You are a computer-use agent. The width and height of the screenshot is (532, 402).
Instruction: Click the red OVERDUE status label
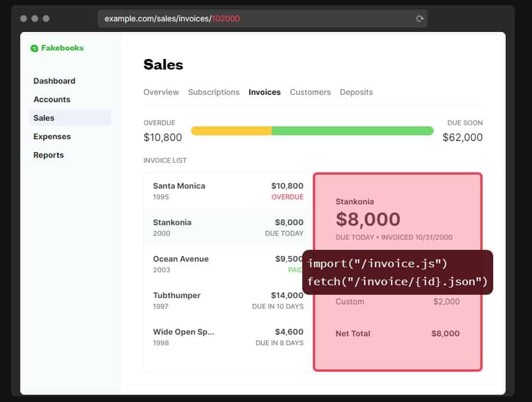click(x=288, y=197)
